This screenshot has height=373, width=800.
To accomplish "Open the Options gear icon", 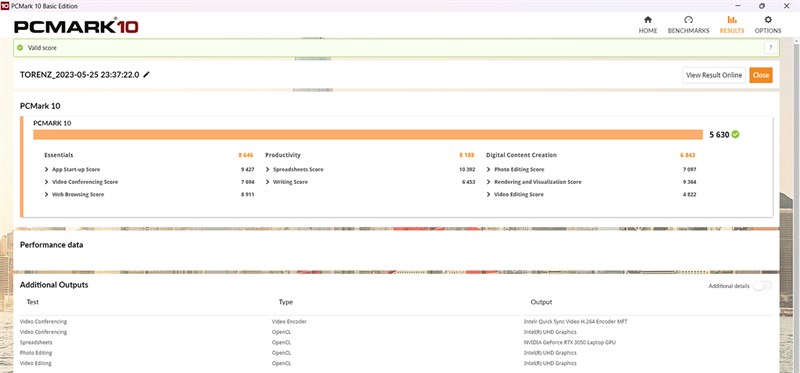I will tap(767, 20).
